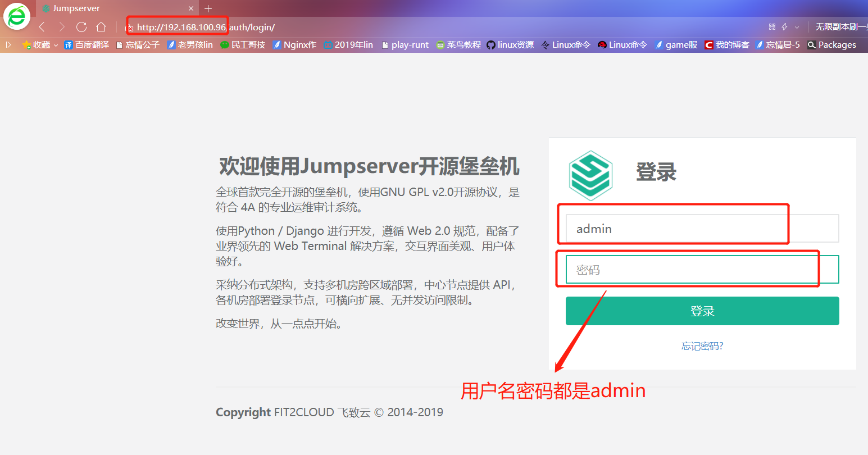The height and width of the screenshot is (455, 868).
Task: Open the 百度翻译 bookmark
Action: tap(87, 44)
